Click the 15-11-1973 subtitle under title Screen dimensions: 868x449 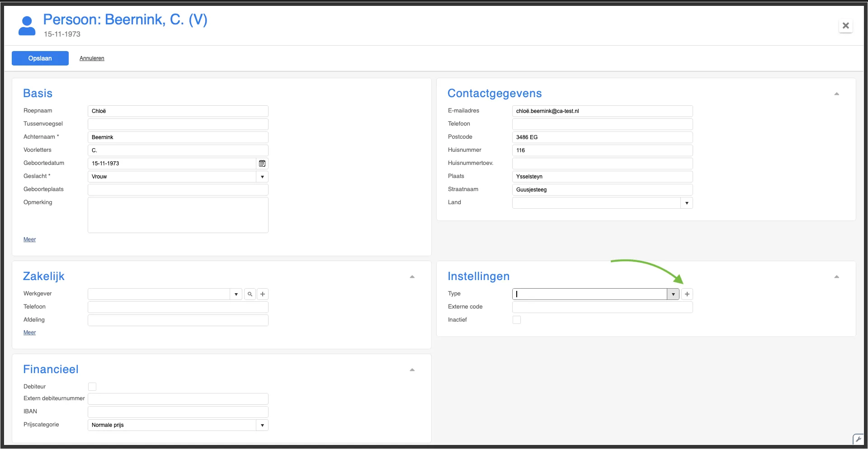coord(62,34)
